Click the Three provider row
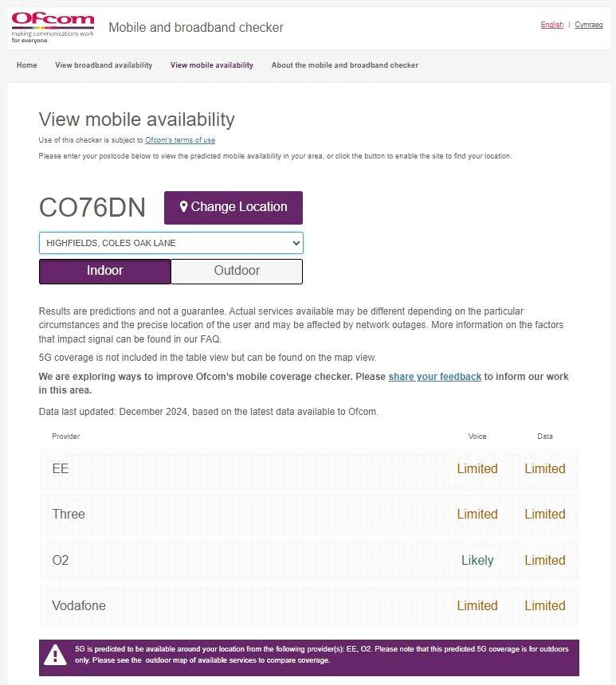 [308, 515]
